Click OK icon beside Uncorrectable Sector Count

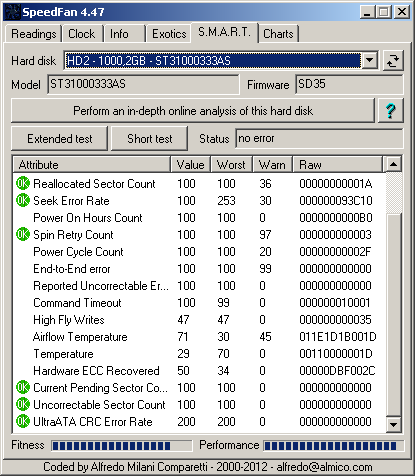pos(23,404)
